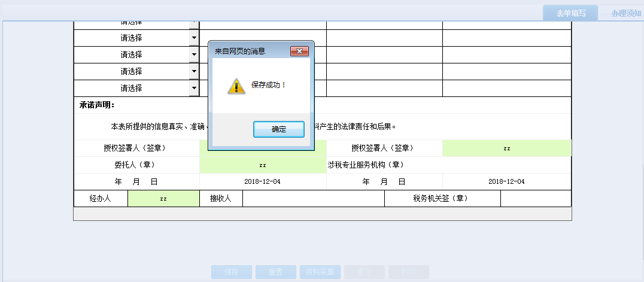Click the 提交 button
644x282 pixels.
point(364,272)
